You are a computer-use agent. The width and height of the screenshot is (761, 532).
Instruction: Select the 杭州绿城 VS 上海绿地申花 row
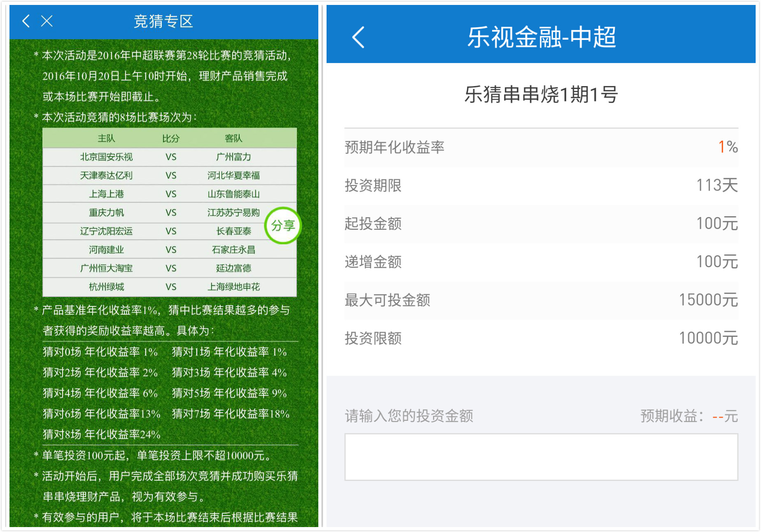(169, 287)
